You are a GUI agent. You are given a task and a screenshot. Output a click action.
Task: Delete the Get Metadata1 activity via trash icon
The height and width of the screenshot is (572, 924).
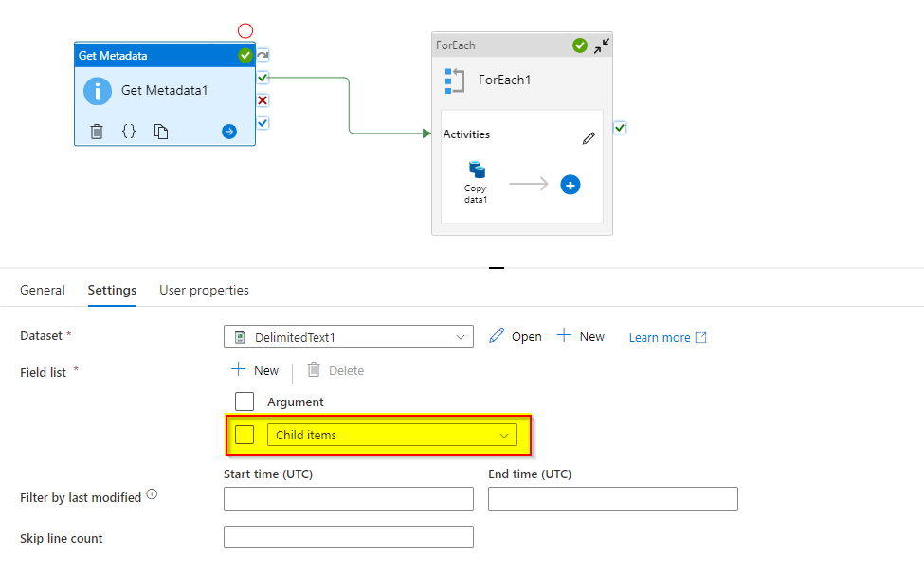[x=97, y=132]
